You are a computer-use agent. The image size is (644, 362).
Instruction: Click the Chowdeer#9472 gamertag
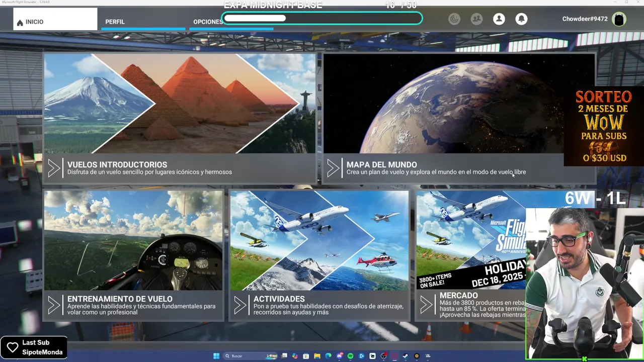(x=585, y=19)
